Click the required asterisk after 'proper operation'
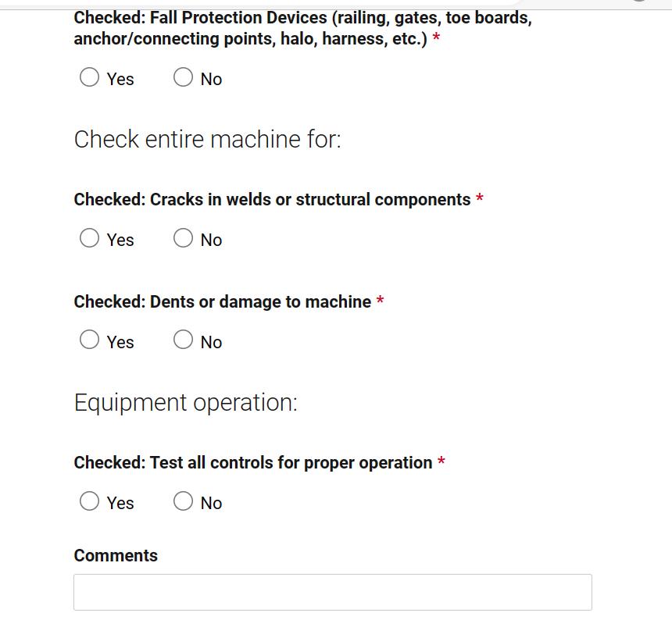Image resolution: width=672 pixels, height=627 pixels. click(441, 461)
